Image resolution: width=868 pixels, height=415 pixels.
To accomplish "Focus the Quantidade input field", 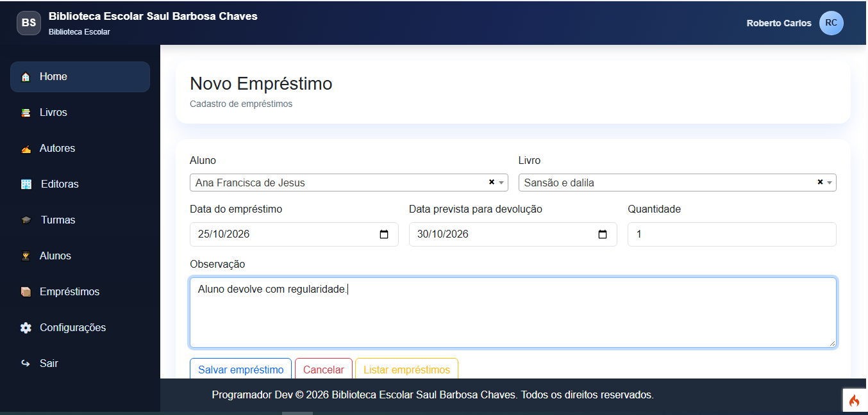I will point(732,234).
